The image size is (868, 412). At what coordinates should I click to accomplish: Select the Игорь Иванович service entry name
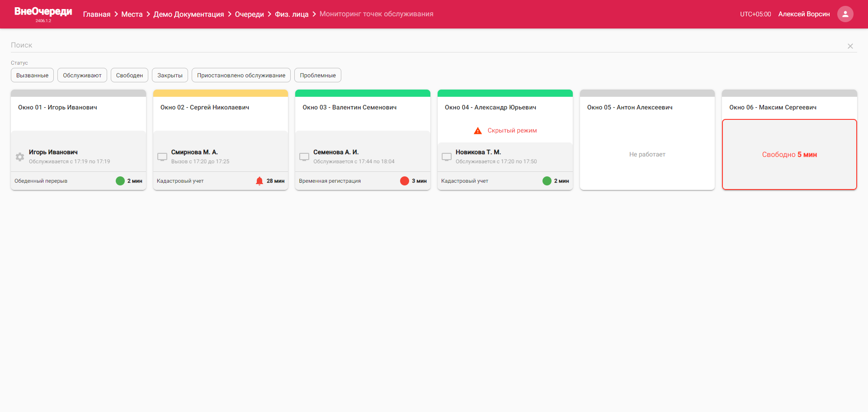pos(53,152)
